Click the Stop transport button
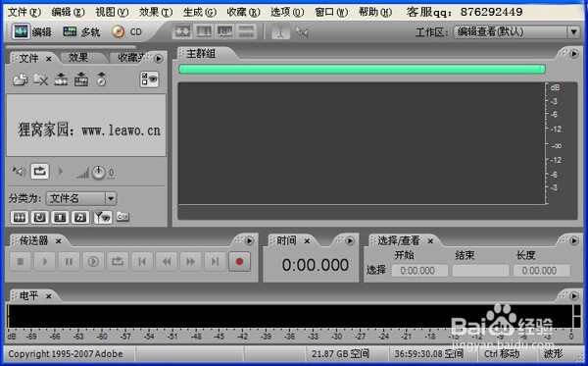Viewport: 588px width, 366px height. click(x=21, y=261)
